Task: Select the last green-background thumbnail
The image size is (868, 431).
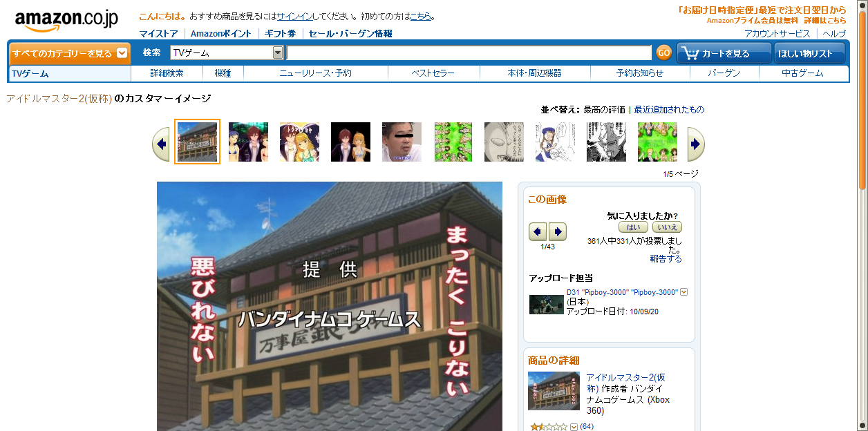Action: click(657, 142)
